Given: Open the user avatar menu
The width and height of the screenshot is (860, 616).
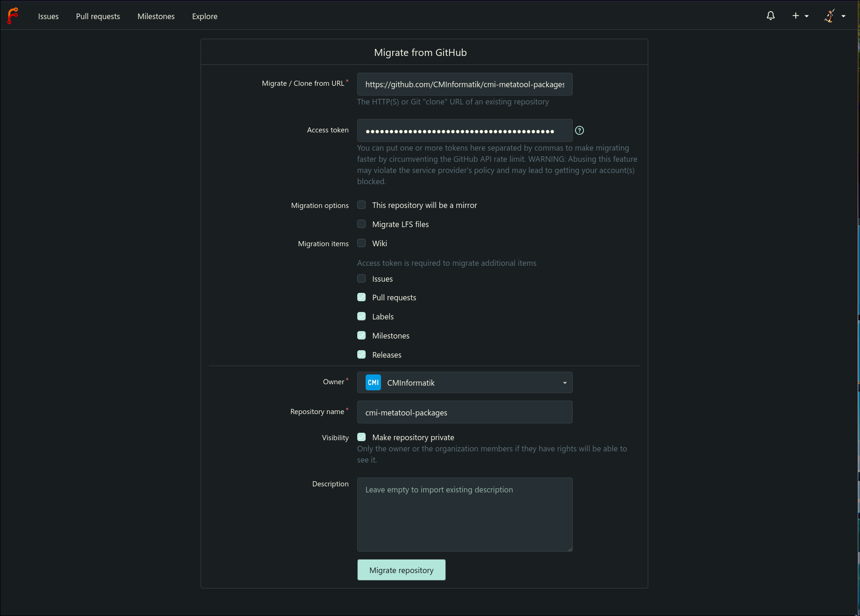Looking at the screenshot, I should [830, 16].
